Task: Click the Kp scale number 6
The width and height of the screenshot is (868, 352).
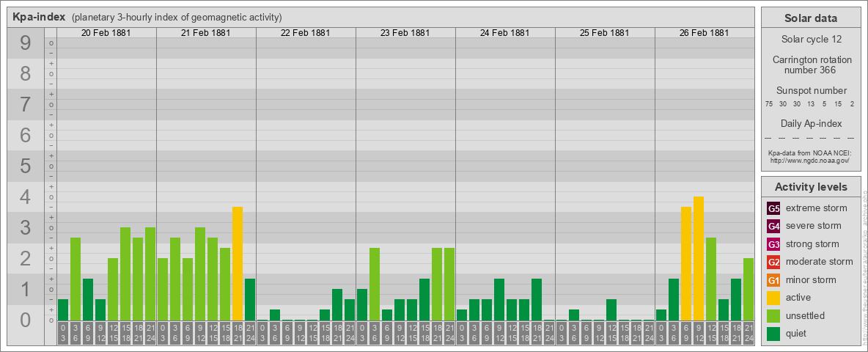Action: [x=26, y=135]
